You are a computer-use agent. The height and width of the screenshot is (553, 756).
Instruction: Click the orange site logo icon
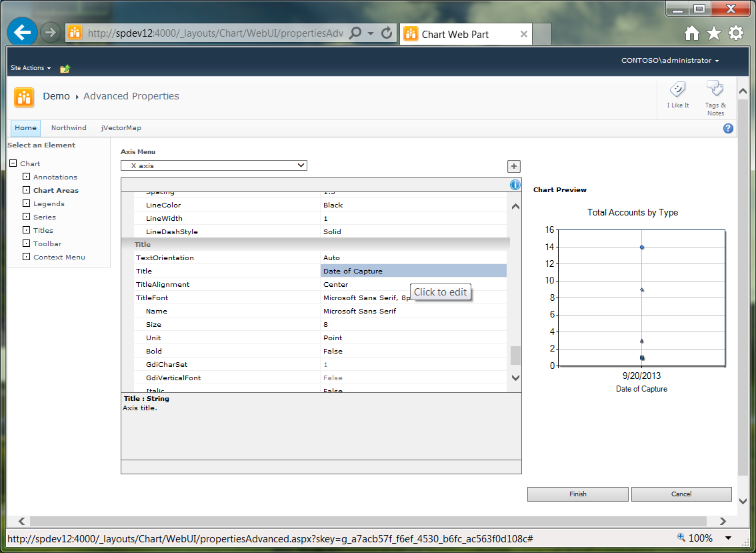[x=24, y=97]
